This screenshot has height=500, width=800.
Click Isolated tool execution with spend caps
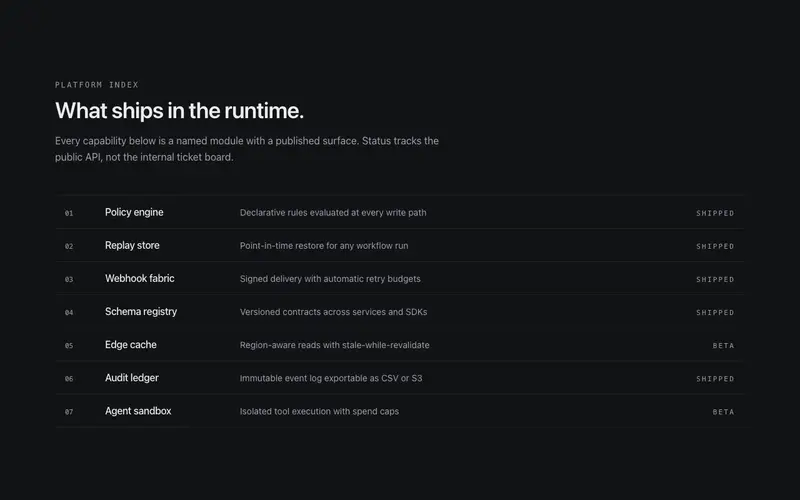coord(319,412)
